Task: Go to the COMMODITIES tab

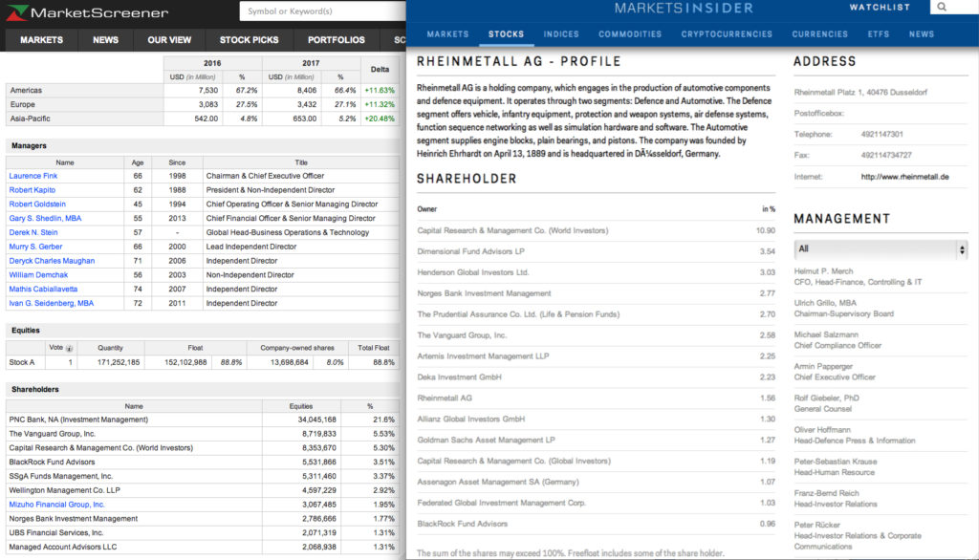Action: 630,34
